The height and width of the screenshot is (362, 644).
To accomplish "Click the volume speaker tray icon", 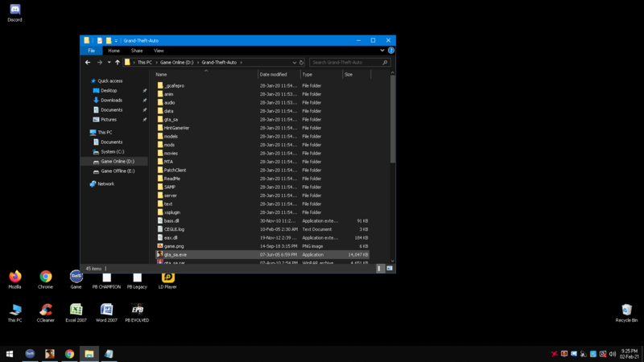I will point(613,354).
